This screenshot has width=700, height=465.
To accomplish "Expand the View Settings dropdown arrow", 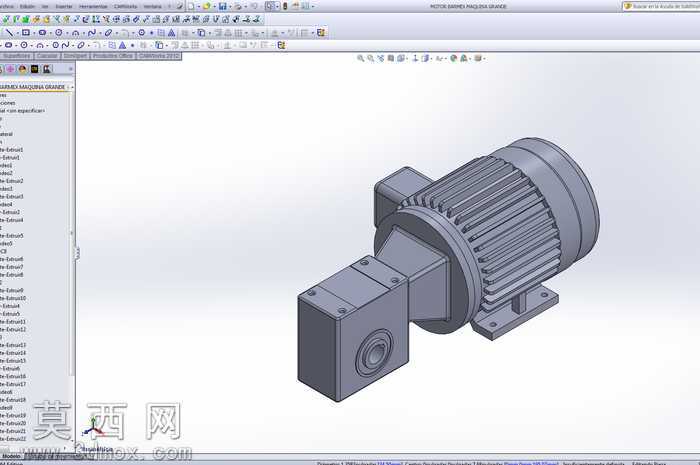I will tap(484, 58).
